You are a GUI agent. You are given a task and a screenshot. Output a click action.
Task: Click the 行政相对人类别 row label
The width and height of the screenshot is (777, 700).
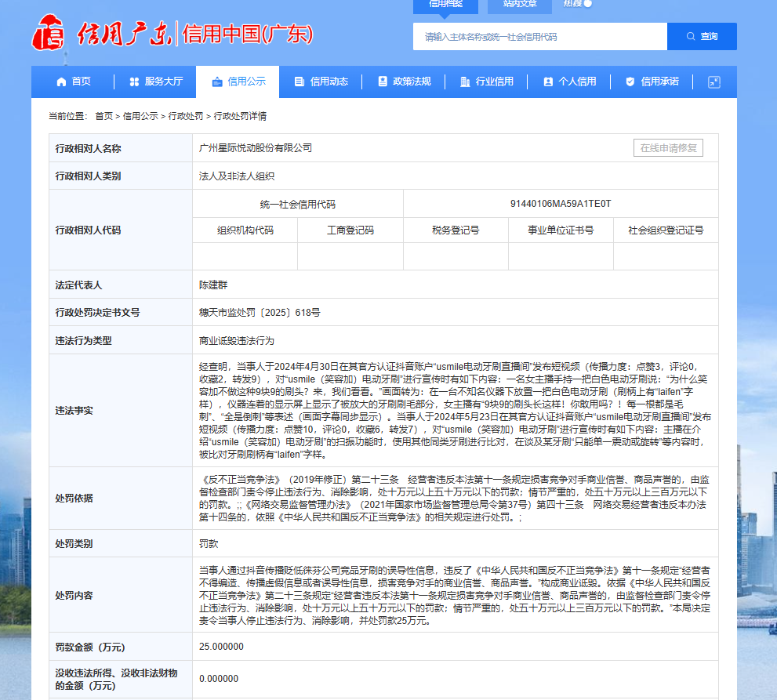point(88,176)
